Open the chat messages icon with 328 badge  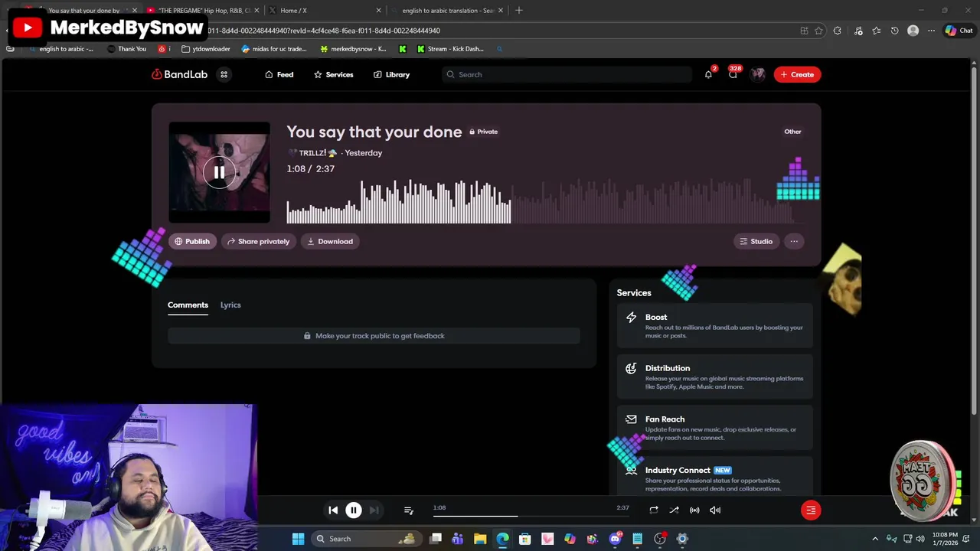tap(733, 74)
